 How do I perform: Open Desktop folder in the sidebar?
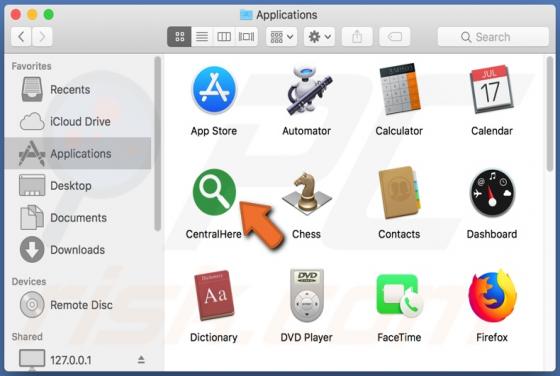click(78, 185)
